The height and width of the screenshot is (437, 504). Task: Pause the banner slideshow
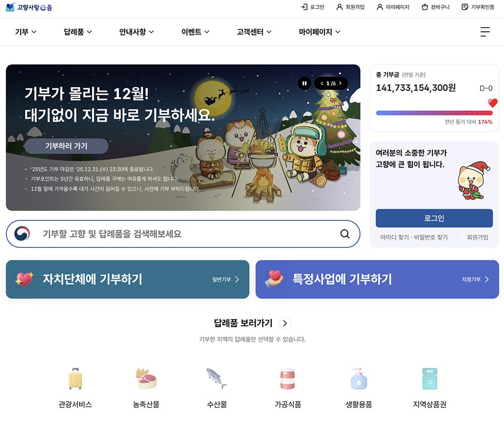[304, 83]
